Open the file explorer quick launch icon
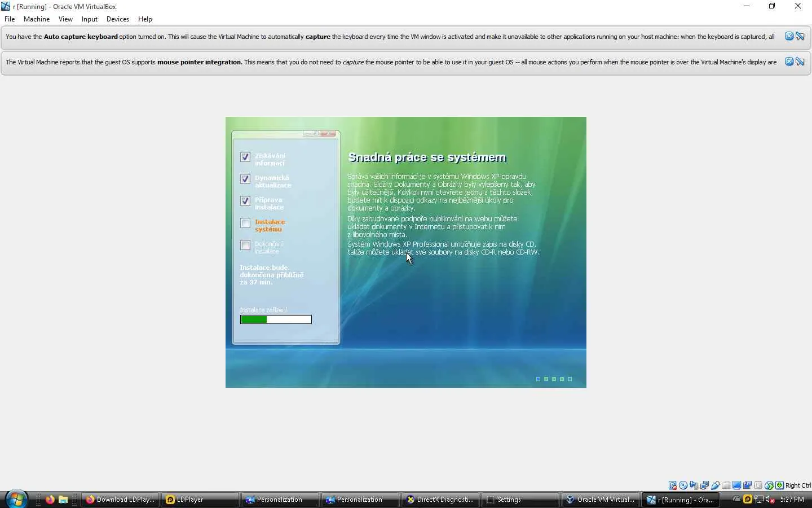The height and width of the screenshot is (508, 812). 63,500
